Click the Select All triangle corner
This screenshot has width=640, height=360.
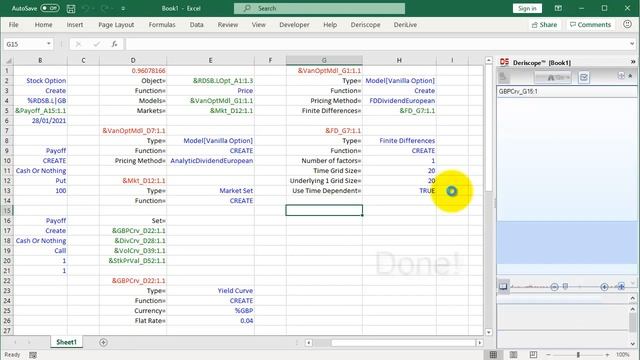8,60
